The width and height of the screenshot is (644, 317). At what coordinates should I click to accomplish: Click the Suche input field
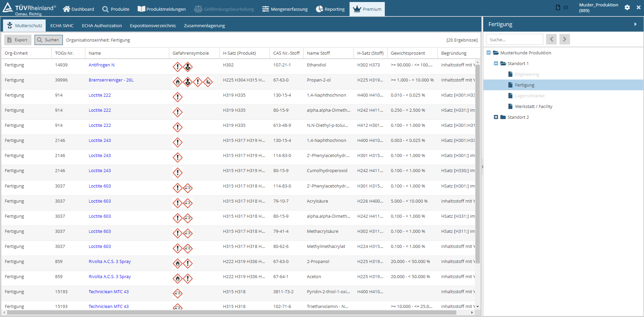pos(514,40)
